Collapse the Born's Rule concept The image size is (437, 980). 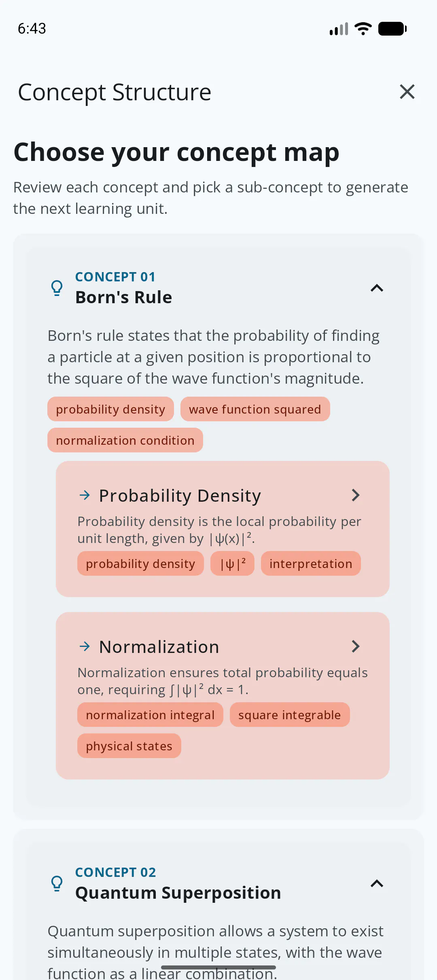377,288
